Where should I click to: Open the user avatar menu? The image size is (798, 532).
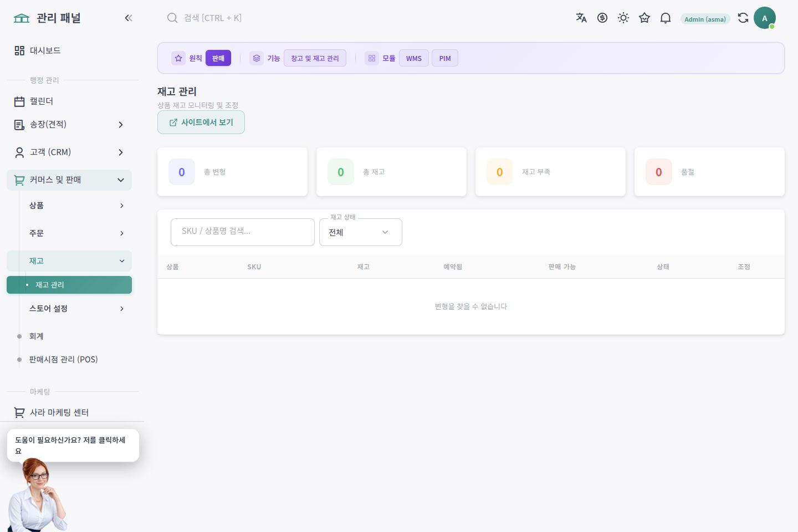pos(765,18)
